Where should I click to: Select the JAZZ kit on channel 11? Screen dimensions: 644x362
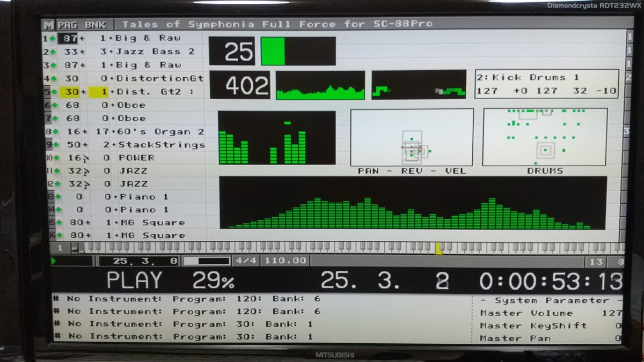pyautogui.click(x=133, y=171)
